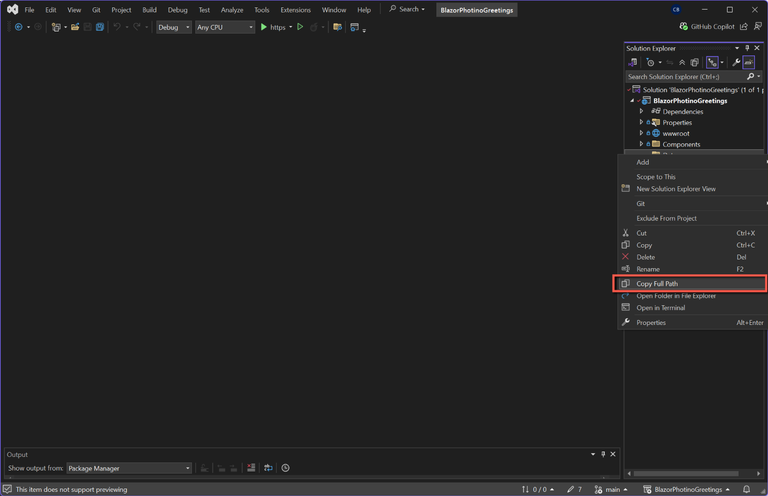Click Start Without Debugging outline play icon
The width and height of the screenshot is (768, 496).
tap(300, 27)
